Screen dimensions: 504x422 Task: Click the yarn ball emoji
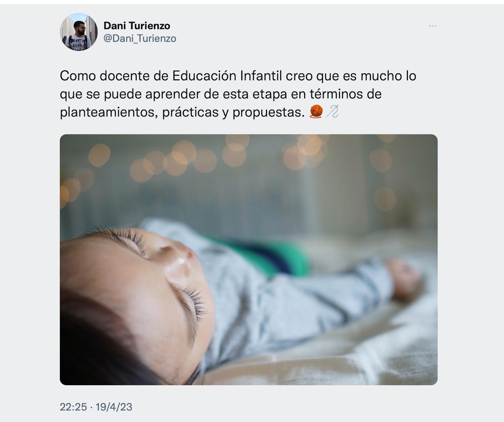pyautogui.click(x=316, y=112)
